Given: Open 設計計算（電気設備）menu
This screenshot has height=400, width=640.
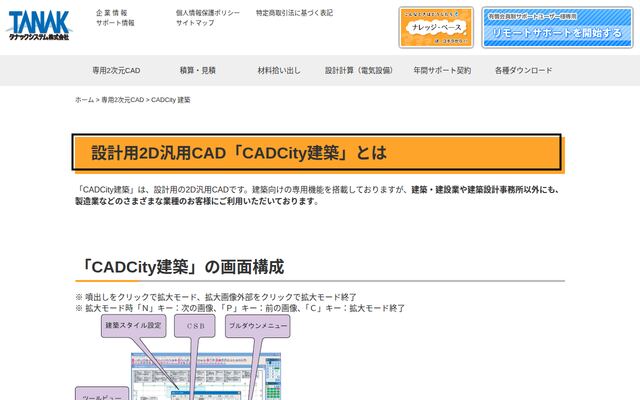Looking at the screenshot, I should (359, 70).
